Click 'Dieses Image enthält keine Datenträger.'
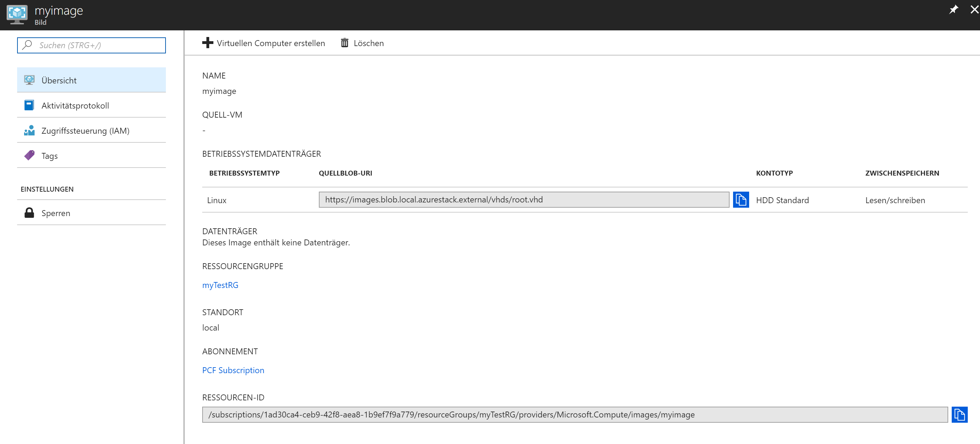The image size is (980, 444). 276,242
